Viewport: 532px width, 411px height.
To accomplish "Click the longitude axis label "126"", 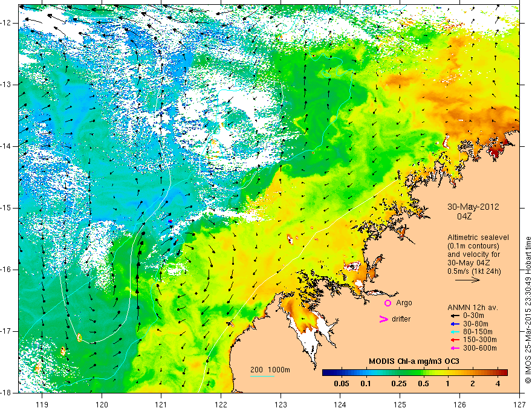I will tap(459, 404).
